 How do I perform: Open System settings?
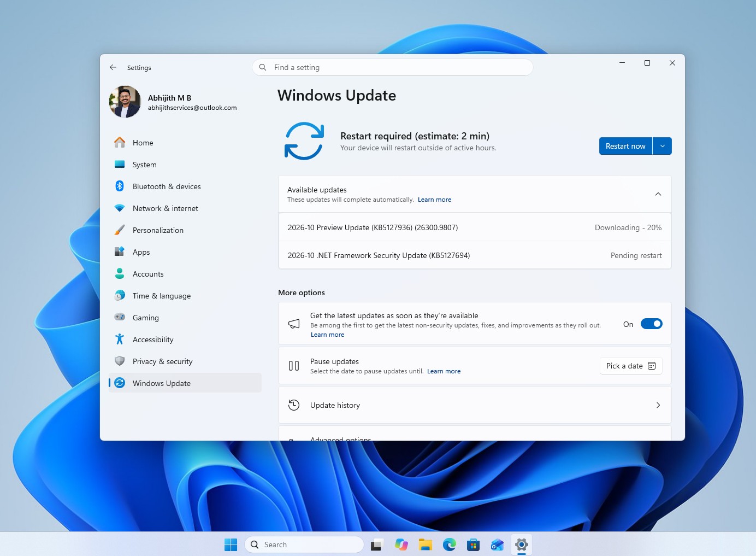point(185,165)
